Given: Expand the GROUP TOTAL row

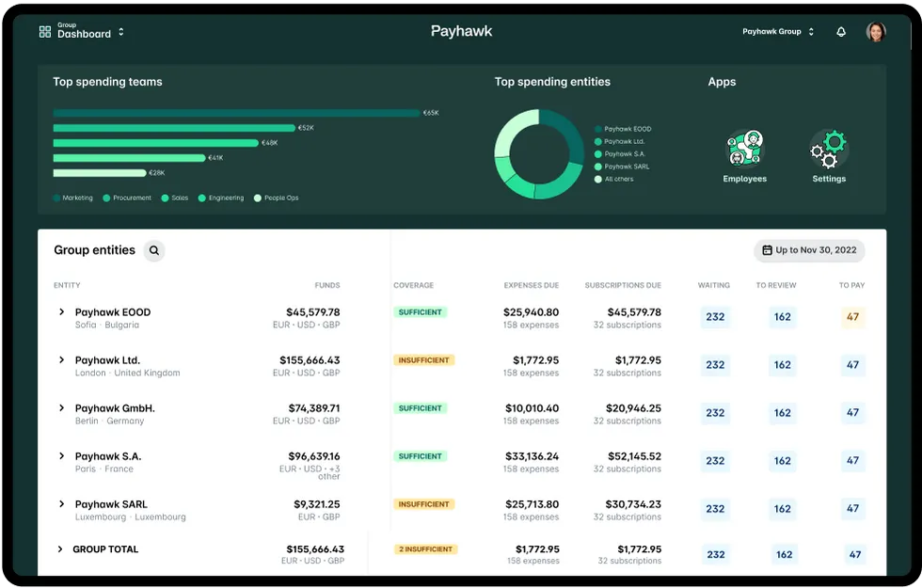Looking at the screenshot, I should click(x=59, y=548).
